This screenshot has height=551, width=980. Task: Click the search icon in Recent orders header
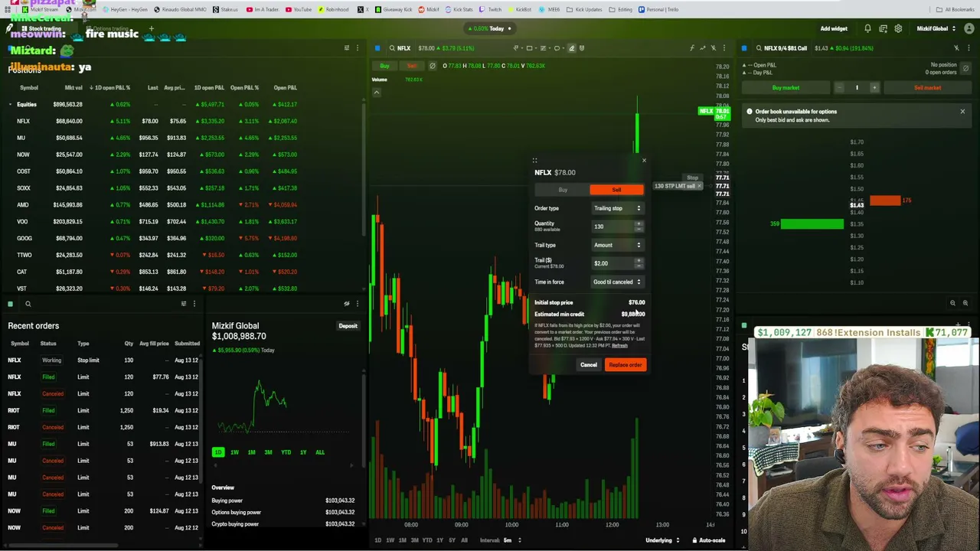[x=28, y=304]
